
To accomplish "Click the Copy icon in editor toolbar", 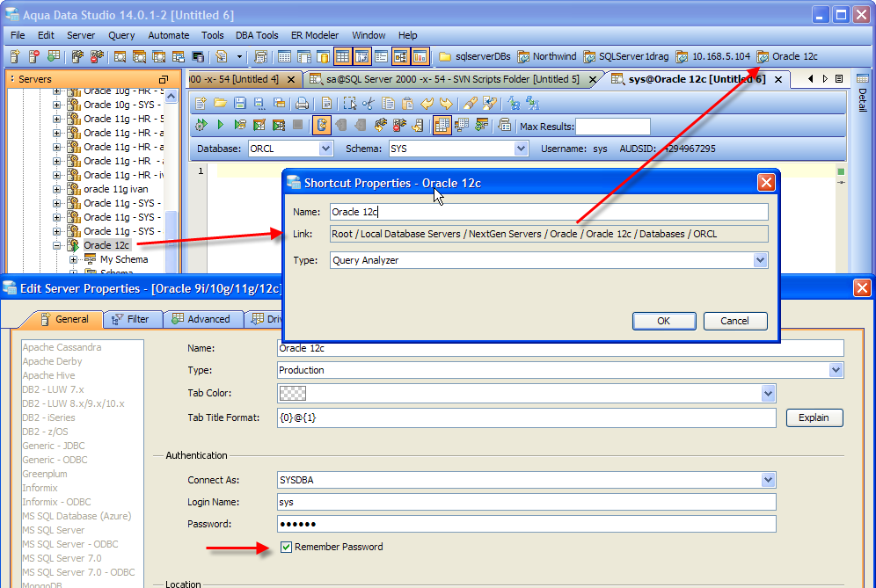I will 388,104.
